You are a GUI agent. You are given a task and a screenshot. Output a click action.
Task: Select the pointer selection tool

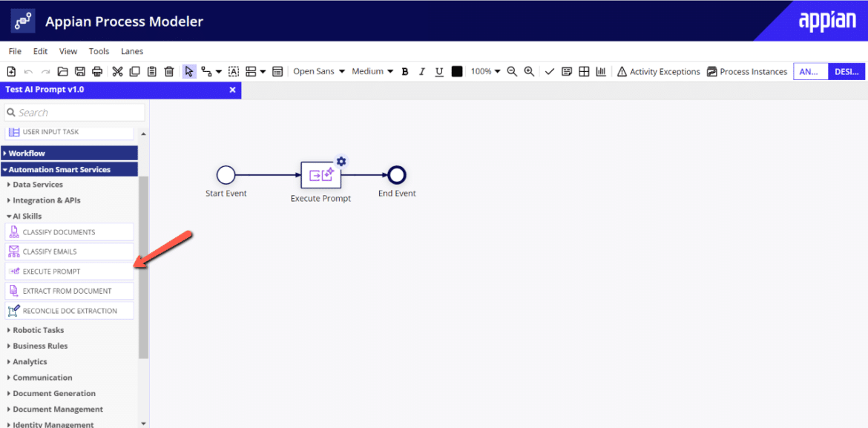click(189, 70)
